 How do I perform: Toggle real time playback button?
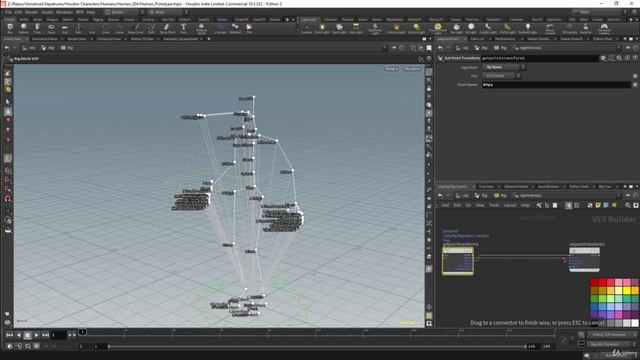pyautogui.click(x=19, y=346)
